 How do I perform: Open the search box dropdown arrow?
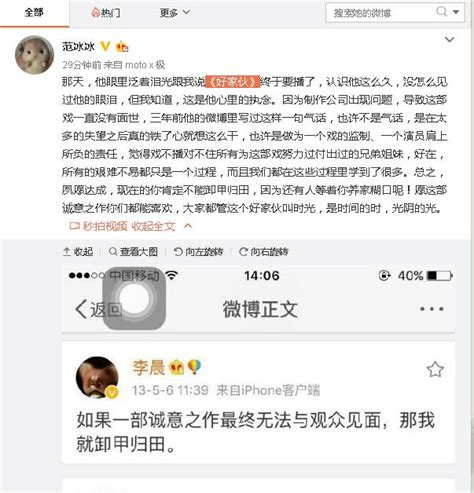(456, 12)
